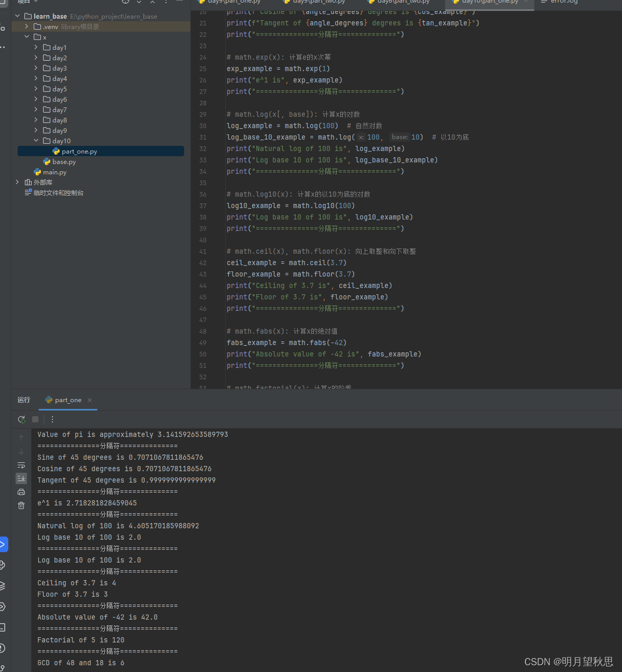
Task: Select the day7 folder
Action: 60,109
